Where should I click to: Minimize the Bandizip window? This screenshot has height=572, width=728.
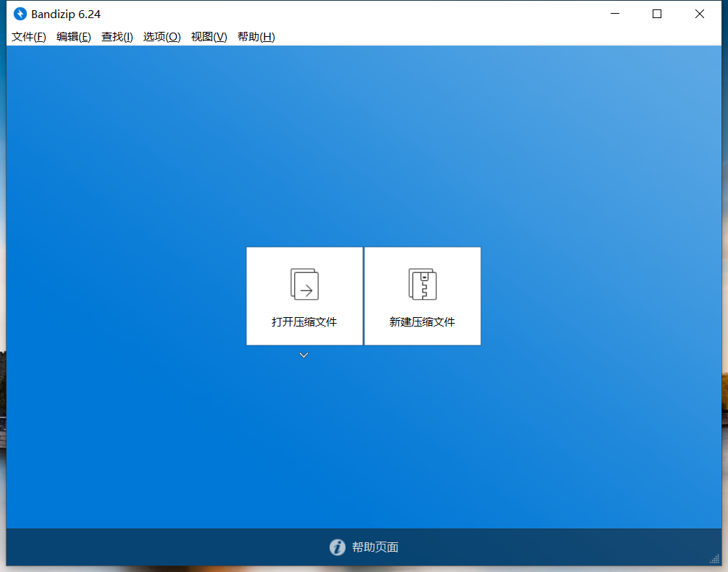point(615,14)
